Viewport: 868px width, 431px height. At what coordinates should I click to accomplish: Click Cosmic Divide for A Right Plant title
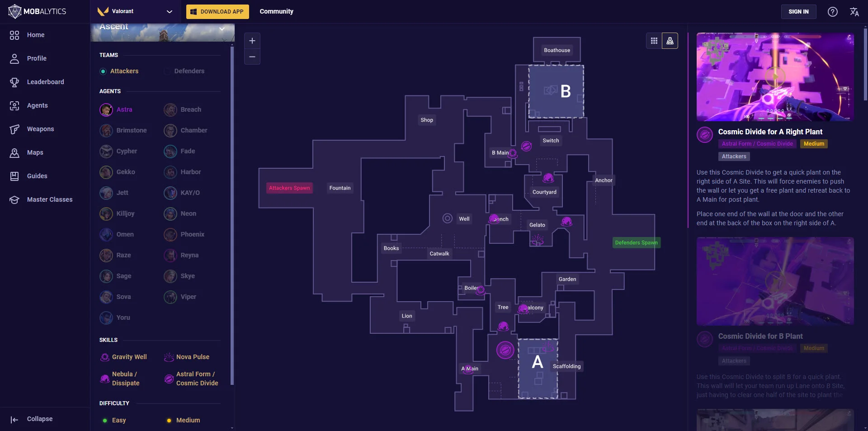(770, 132)
